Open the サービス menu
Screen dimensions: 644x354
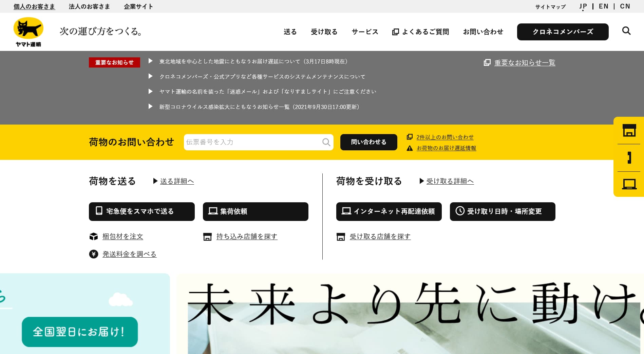point(365,32)
